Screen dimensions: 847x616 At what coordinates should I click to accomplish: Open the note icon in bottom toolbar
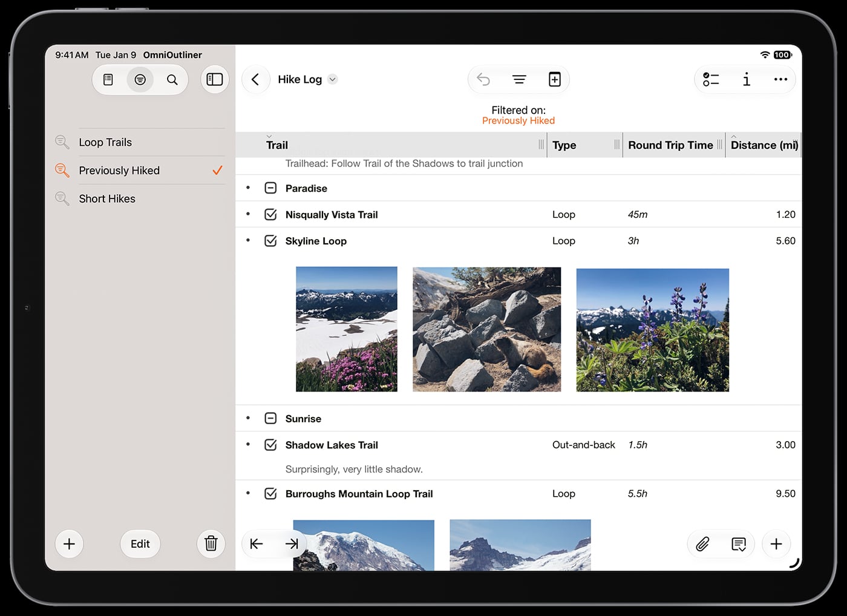point(739,544)
